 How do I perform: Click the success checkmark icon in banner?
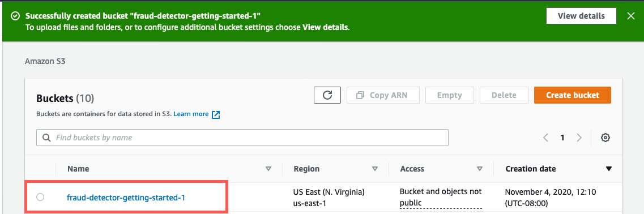tap(15, 16)
